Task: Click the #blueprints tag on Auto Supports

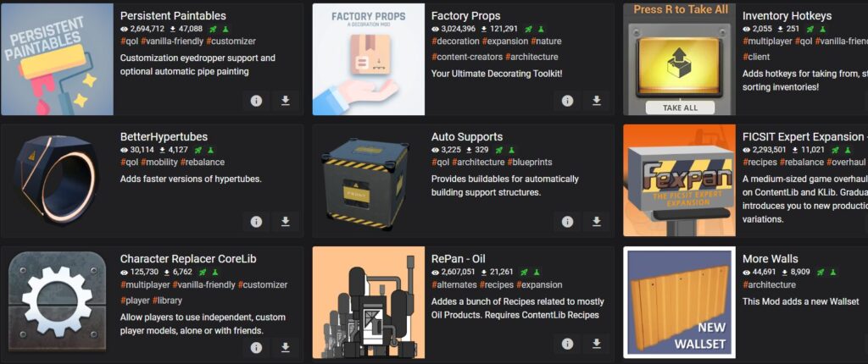Action: pos(530,162)
